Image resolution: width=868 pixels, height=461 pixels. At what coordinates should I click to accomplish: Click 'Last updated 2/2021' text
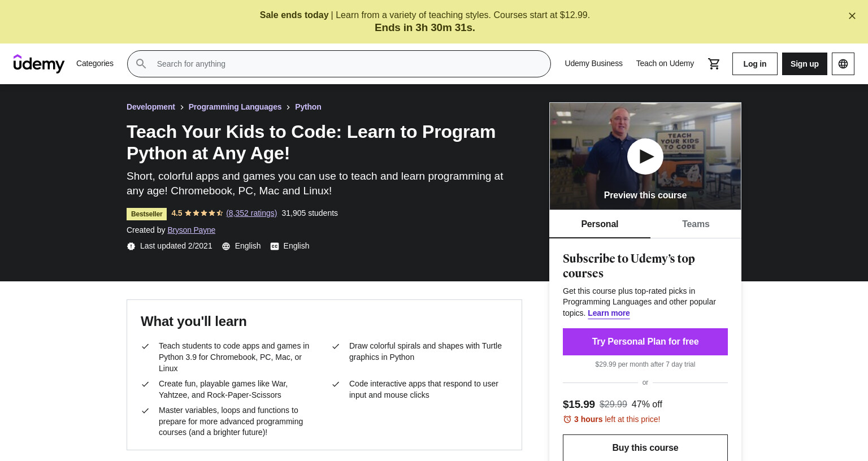[176, 246]
